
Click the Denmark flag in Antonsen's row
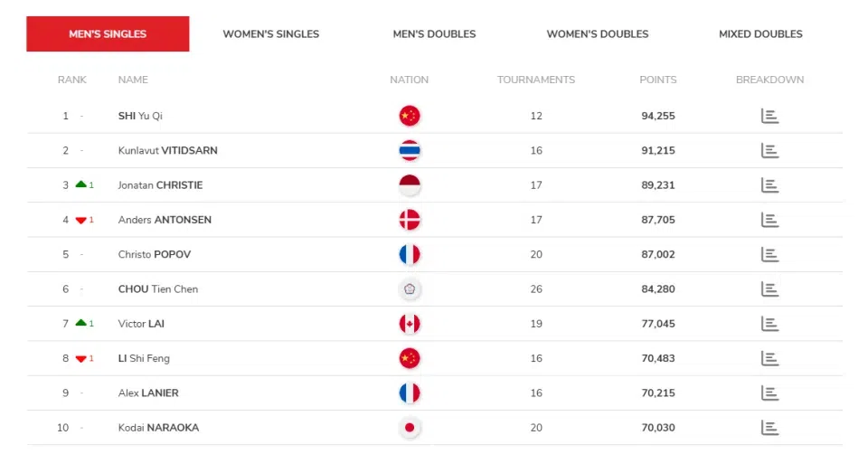coord(410,220)
